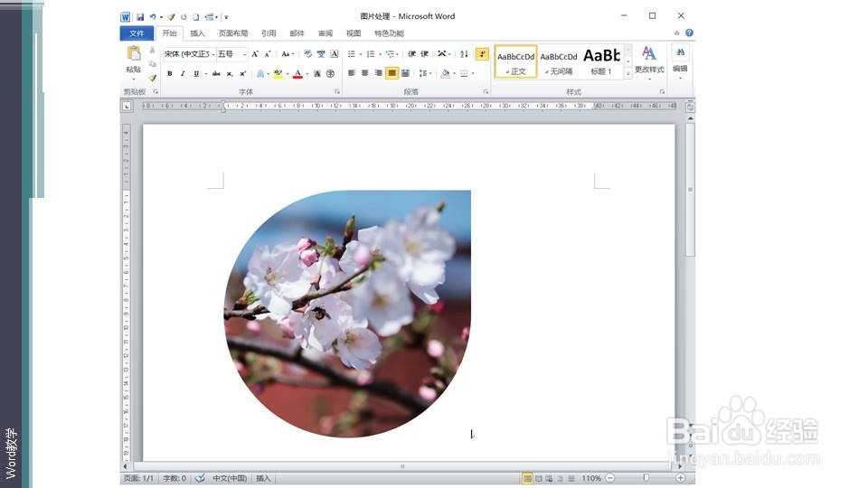Viewport: 868px width, 488px height.
Task: Open the numbering list dropdown arrow
Action: point(380,54)
